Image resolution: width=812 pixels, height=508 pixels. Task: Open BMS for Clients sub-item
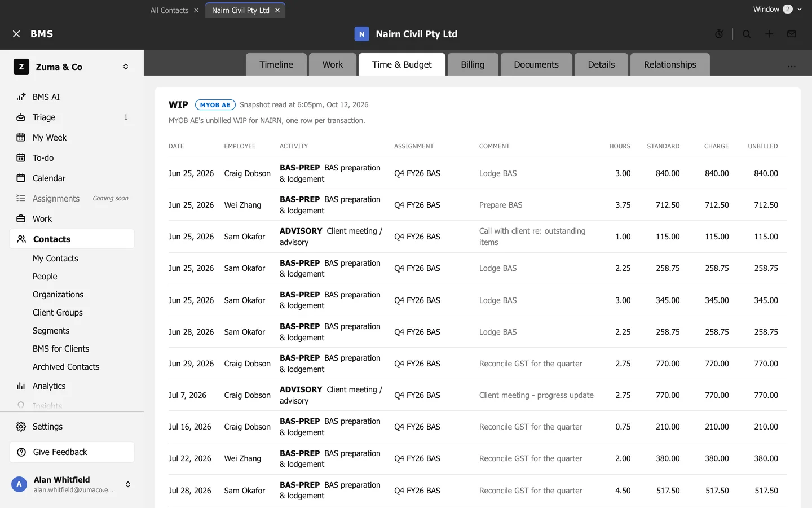click(61, 349)
